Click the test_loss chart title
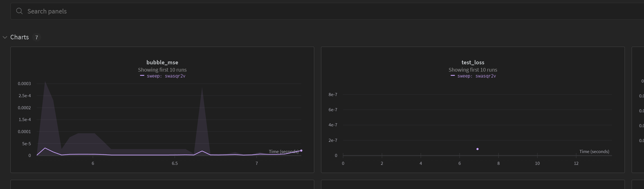This screenshot has width=644, height=189. 473,62
